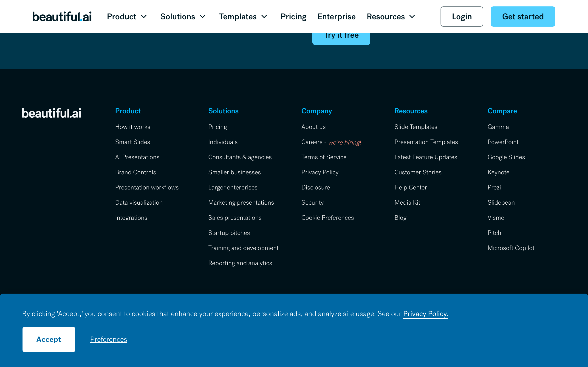Image resolution: width=588 pixels, height=367 pixels.
Task: Expand the Product dropdown chevron
Action: (144, 17)
